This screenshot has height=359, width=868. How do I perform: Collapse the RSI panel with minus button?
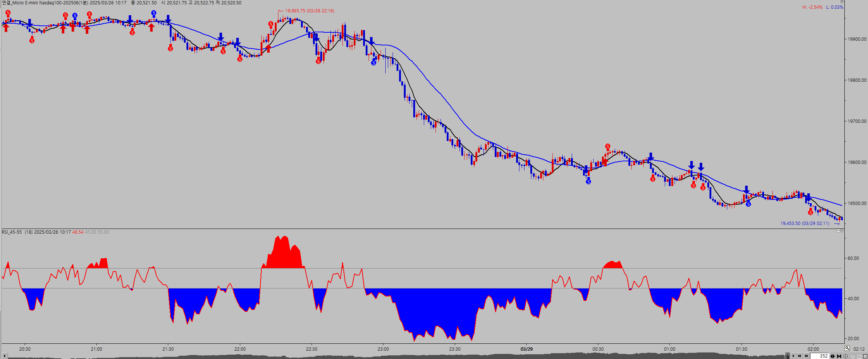tap(838, 231)
